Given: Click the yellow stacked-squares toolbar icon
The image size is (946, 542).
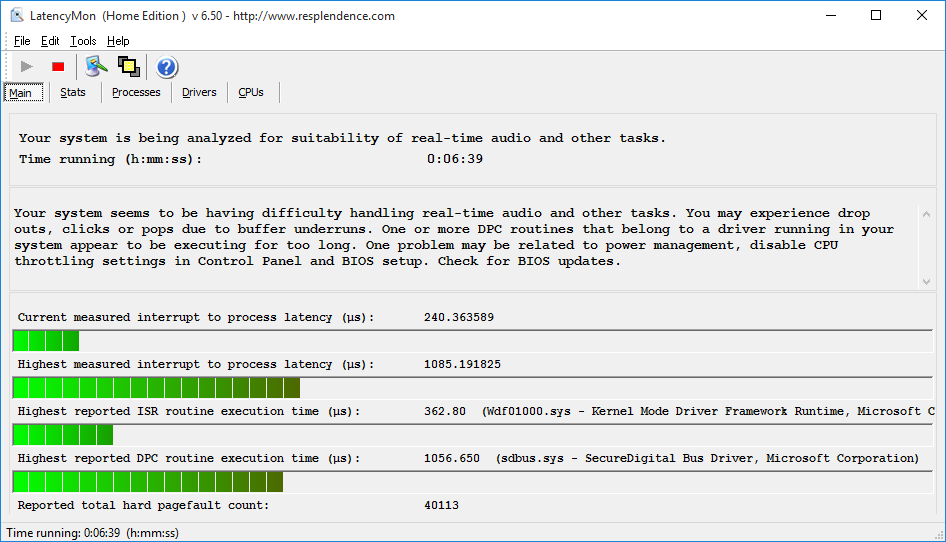Looking at the screenshot, I should click(129, 66).
